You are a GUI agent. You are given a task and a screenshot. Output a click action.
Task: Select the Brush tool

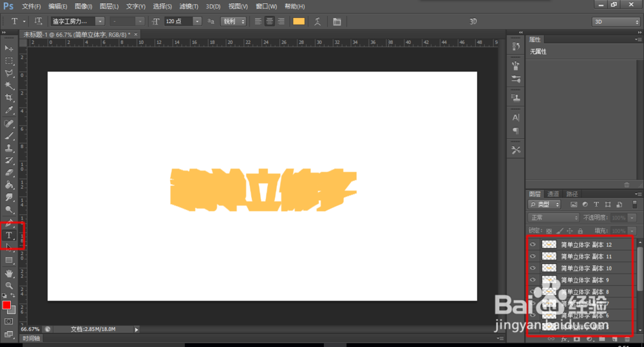tap(8, 135)
